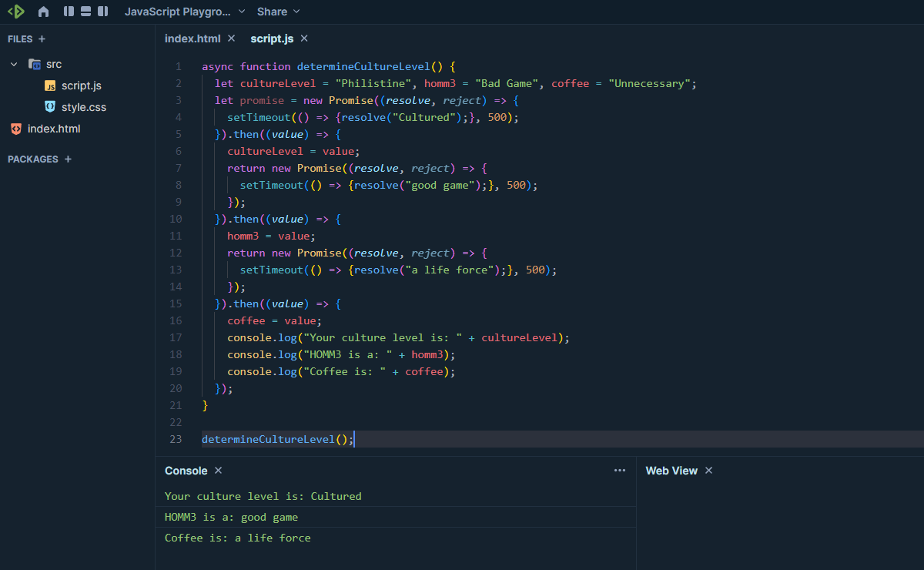Toggle the bottom panel layout icon
924x570 pixels.
click(x=85, y=12)
